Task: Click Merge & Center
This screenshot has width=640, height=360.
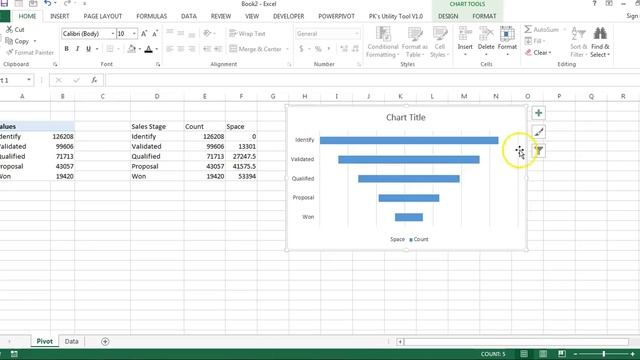Action: pyautogui.click(x=256, y=49)
